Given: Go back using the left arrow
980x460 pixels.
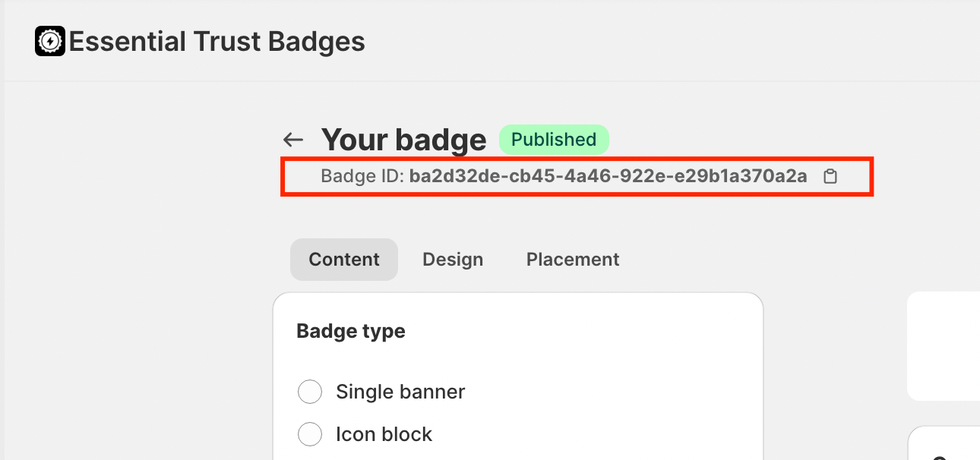Looking at the screenshot, I should click(x=292, y=140).
